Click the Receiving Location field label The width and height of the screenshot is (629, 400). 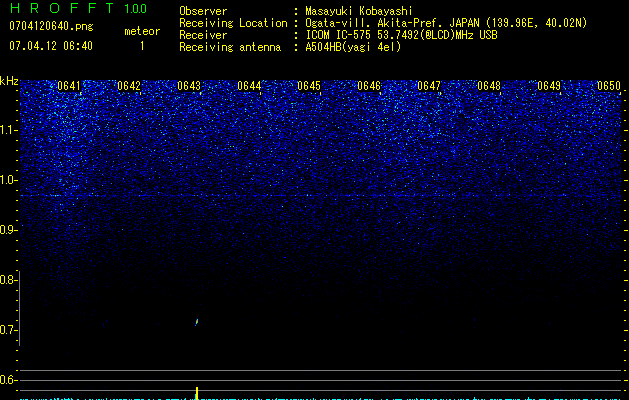click(x=233, y=23)
